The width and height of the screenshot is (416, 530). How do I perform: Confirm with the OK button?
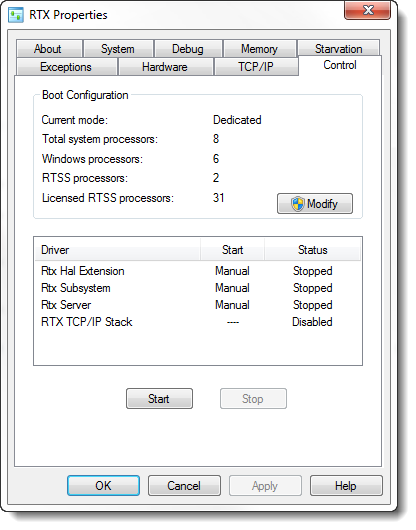coord(103,486)
